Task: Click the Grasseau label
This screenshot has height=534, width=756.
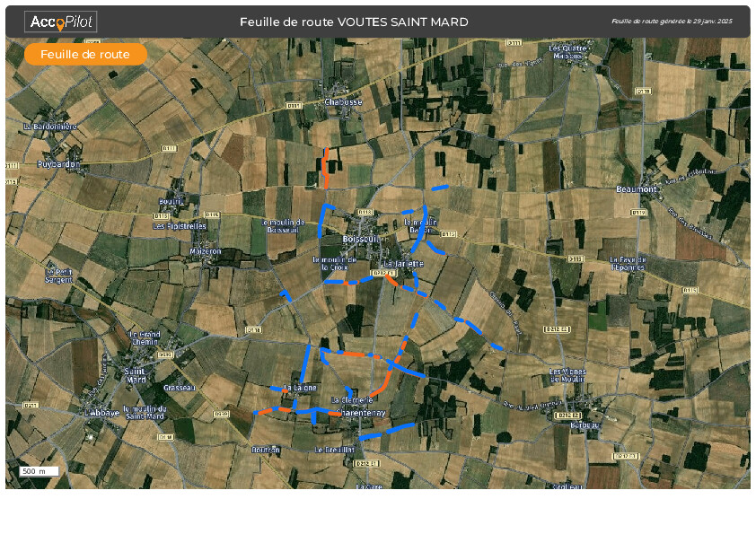Action: pyautogui.click(x=180, y=388)
